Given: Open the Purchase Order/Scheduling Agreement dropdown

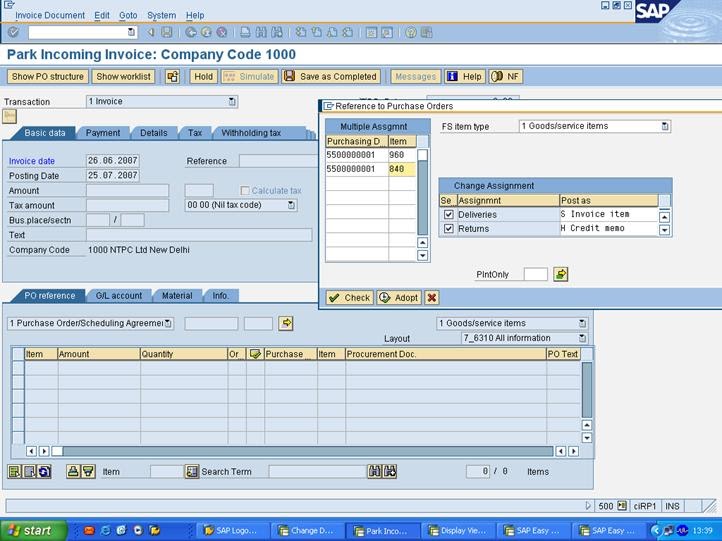Looking at the screenshot, I should [168, 323].
